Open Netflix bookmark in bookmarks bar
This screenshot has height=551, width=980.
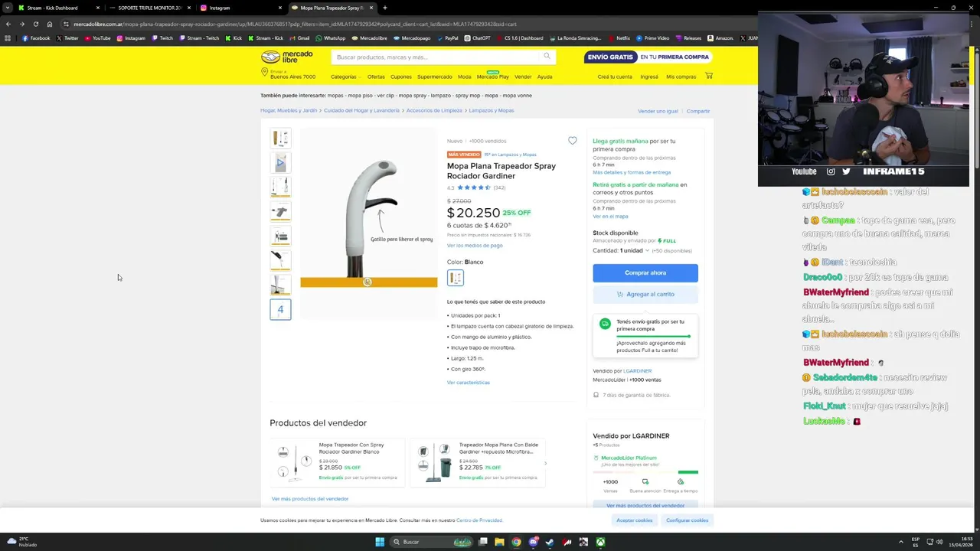click(619, 37)
